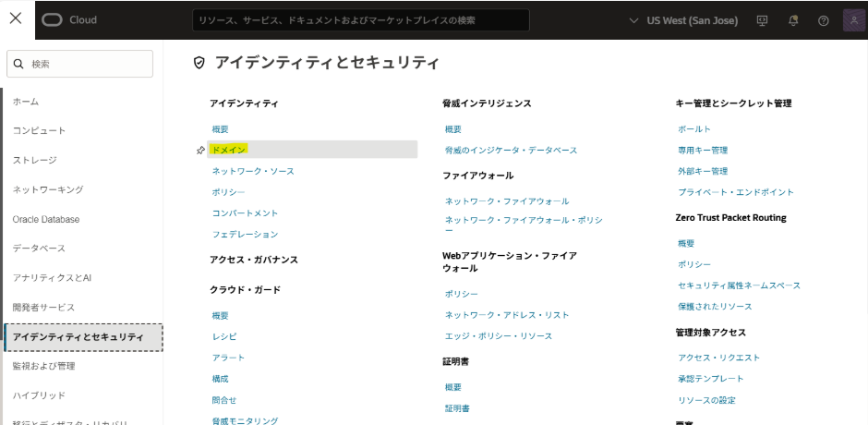Image resolution: width=868 pixels, height=425 pixels.
Task: Open エッジ・ポリシー・リソース link
Action: coord(499,336)
